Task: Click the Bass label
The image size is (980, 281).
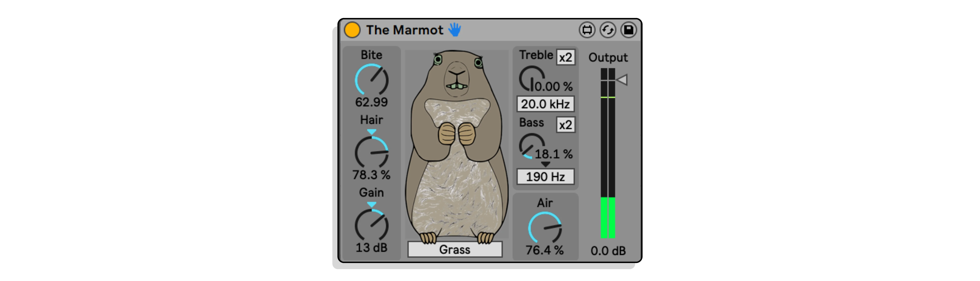Action: [x=531, y=123]
